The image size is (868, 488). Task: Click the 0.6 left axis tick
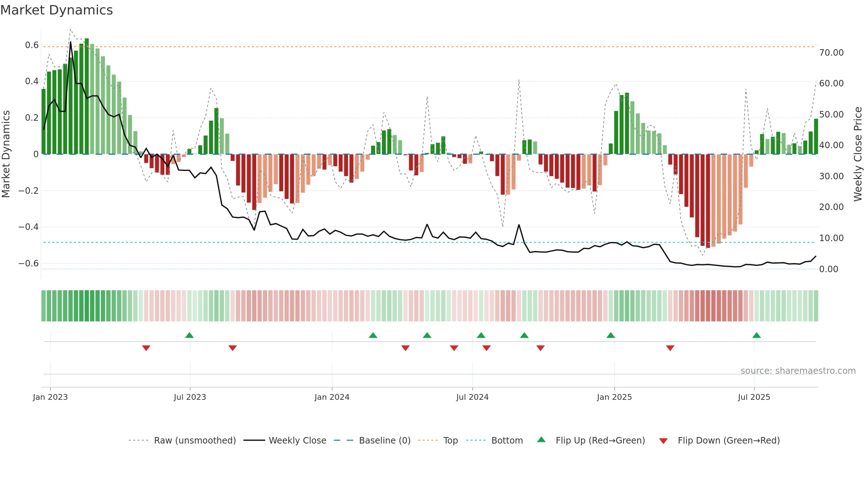click(32, 45)
